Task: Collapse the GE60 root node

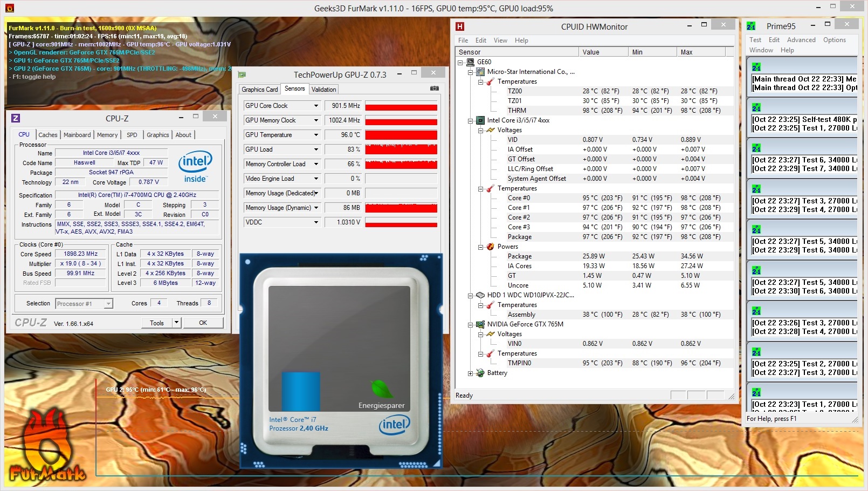Action: click(460, 62)
